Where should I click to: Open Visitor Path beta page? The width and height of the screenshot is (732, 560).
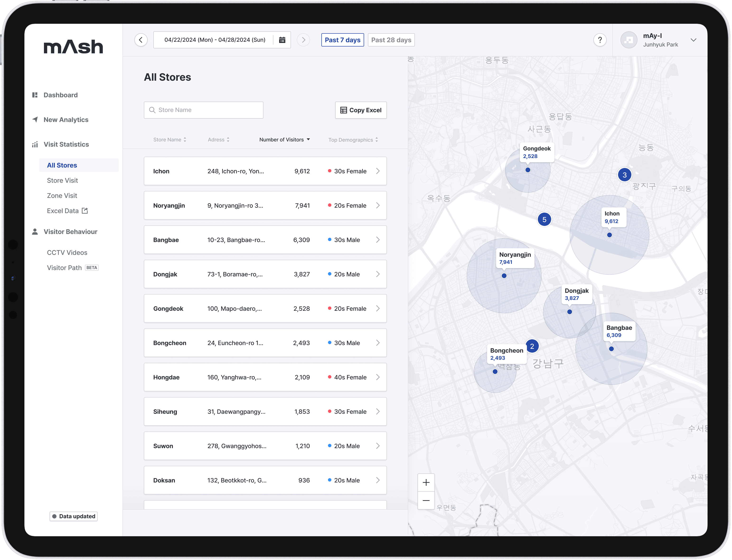[73, 268]
